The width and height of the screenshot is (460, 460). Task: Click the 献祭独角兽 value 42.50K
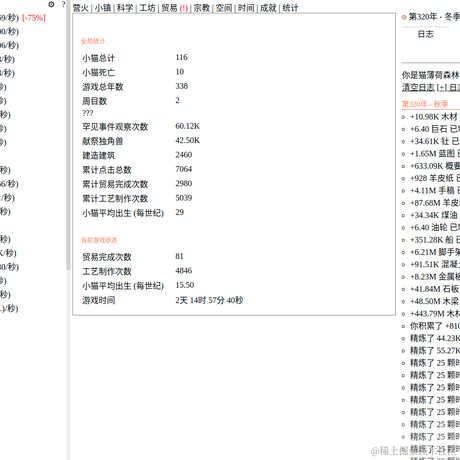tap(188, 140)
